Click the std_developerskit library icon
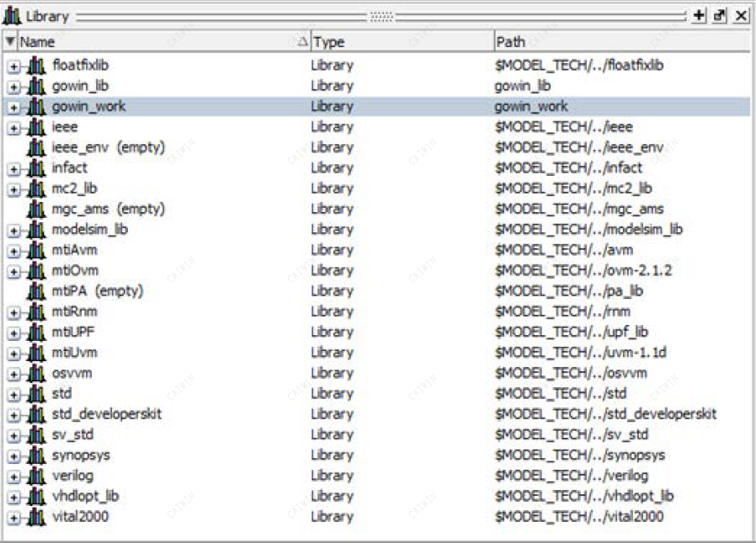Viewport: 756px width, 543px height. pyautogui.click(x=36, y=414)
